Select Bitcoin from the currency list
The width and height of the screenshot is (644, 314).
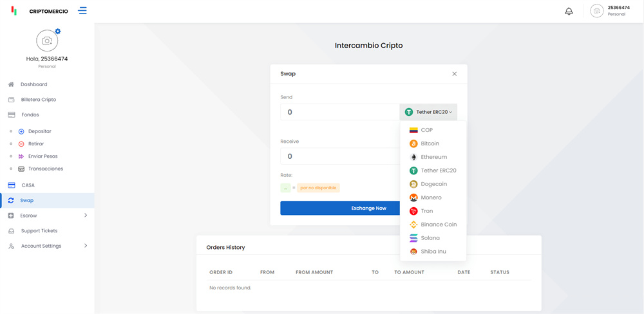[x=430, y=143]
